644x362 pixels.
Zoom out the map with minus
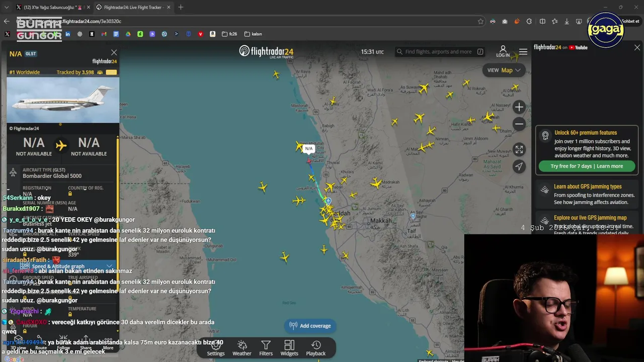point(519,124)
